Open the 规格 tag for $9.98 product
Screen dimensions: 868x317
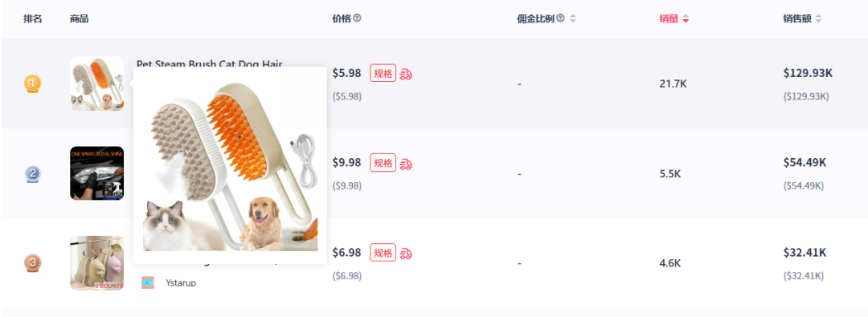coord(383,163)
